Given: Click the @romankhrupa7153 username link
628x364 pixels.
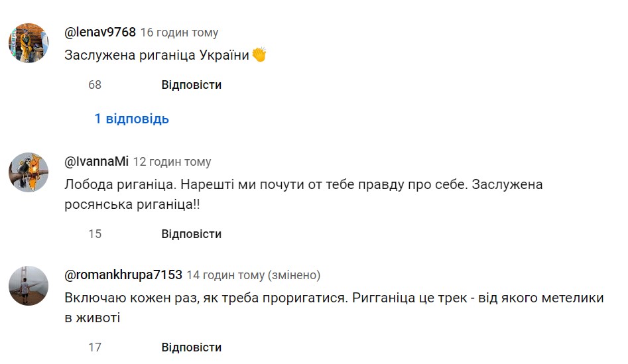Looking at the screenshot, I should click(123, 275).
